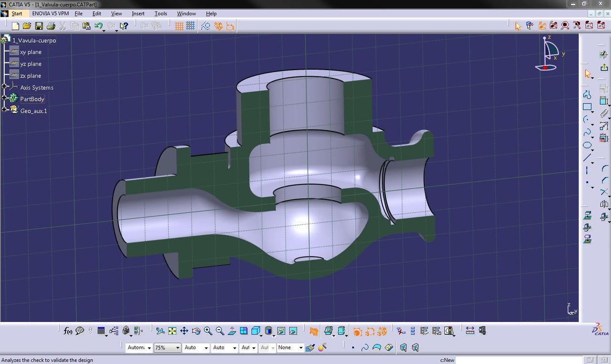Click the Formula f(x) icon

[68, 331]
